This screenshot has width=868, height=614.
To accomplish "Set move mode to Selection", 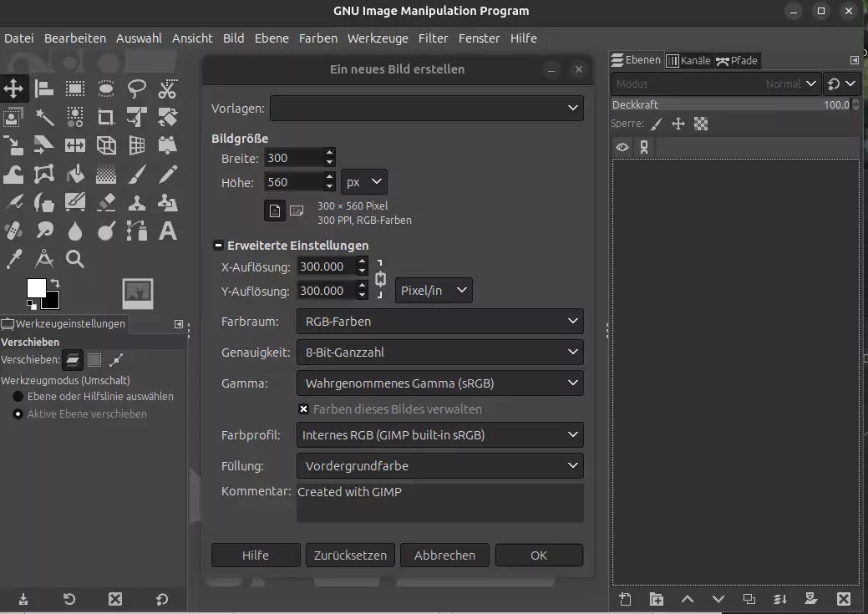I will pos(94,360).
